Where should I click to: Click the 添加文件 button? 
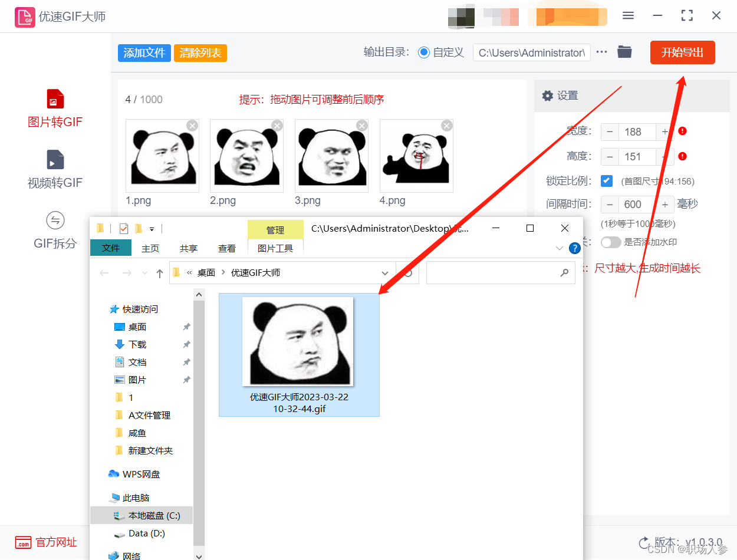coord(144,52)
